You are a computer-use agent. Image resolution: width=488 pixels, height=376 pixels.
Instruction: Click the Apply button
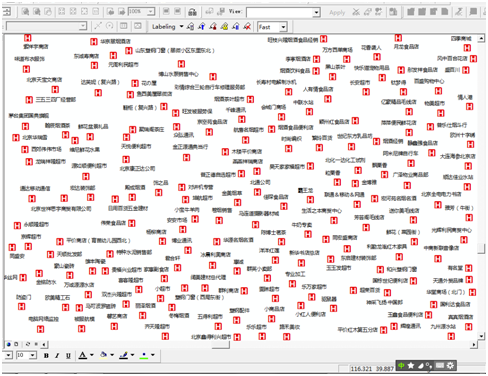click(x=337, y=12)
